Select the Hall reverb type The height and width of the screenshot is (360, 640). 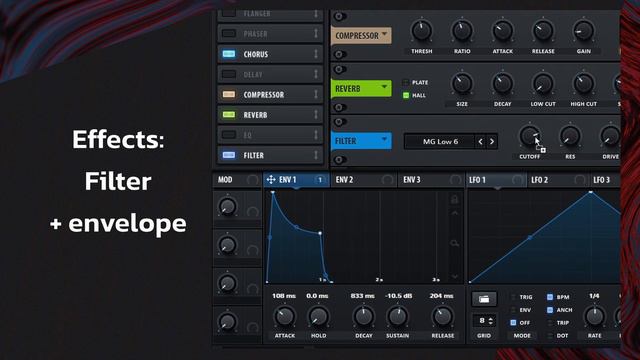406,95
